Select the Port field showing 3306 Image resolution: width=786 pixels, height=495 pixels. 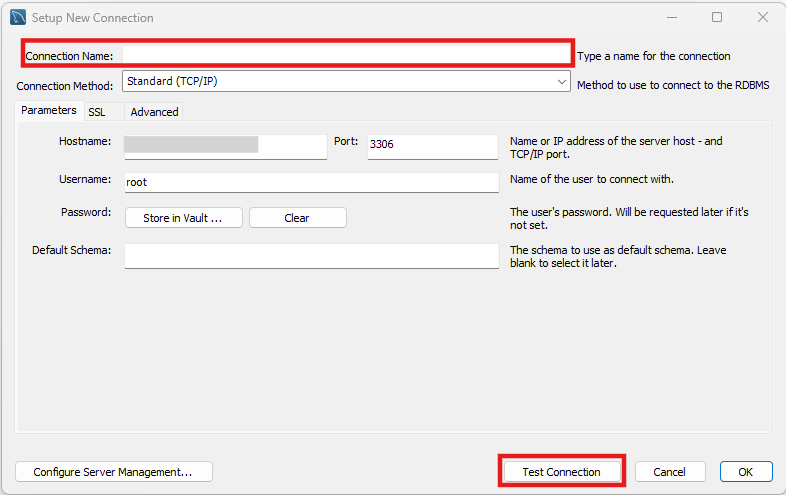(x=432, y=146)
